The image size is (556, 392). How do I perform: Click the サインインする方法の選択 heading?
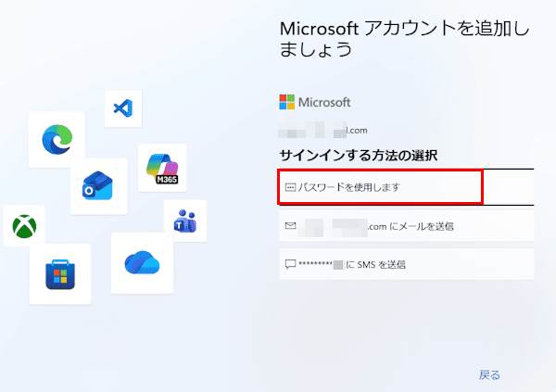359,156
